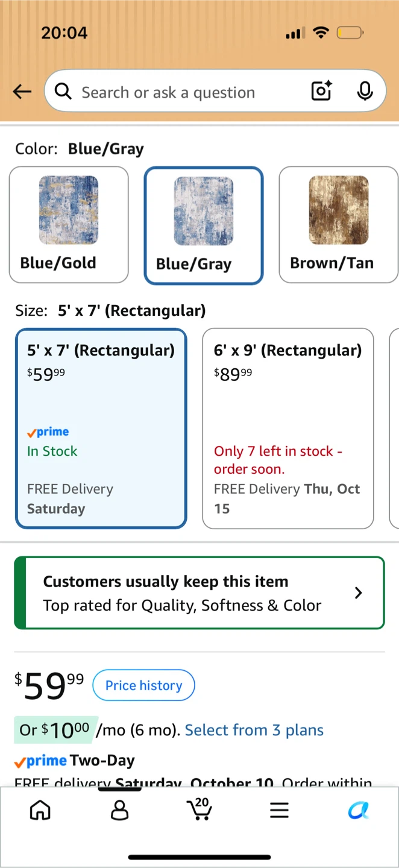The width and height of the screenshot is (399, 868).
Task: Select the Blue/Gold color option
Action: point(69,225)
